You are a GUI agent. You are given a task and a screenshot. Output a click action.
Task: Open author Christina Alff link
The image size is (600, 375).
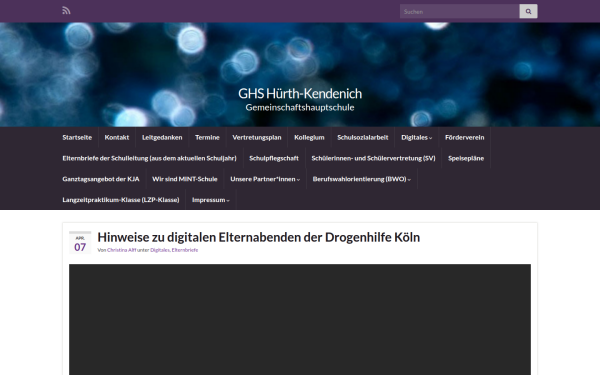point(122,250)
